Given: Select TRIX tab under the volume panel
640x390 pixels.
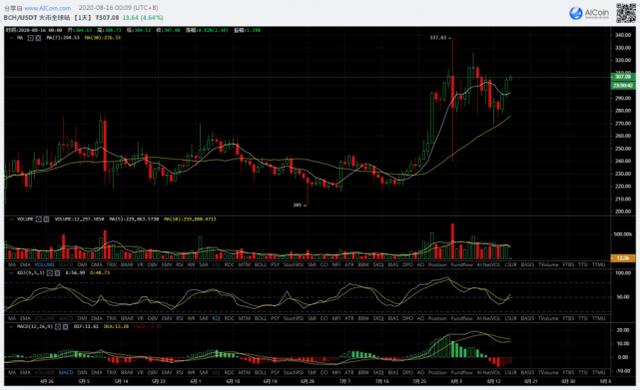Looking at the screenshot, I should (x=111, y=265).
